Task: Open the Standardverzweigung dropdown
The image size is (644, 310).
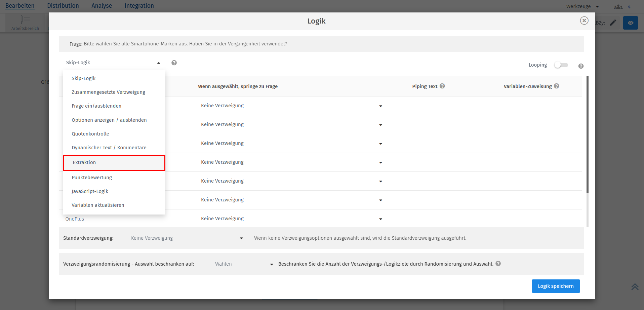Action: pyautogui.click(x=187, y=238)
